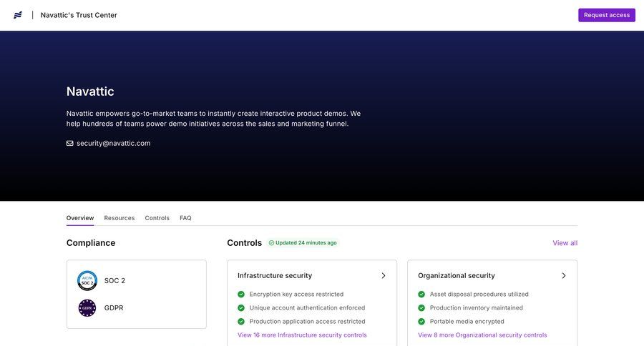Click green check next to Unique account authentication enforced

pyautogui.click(x=241, y=308)
